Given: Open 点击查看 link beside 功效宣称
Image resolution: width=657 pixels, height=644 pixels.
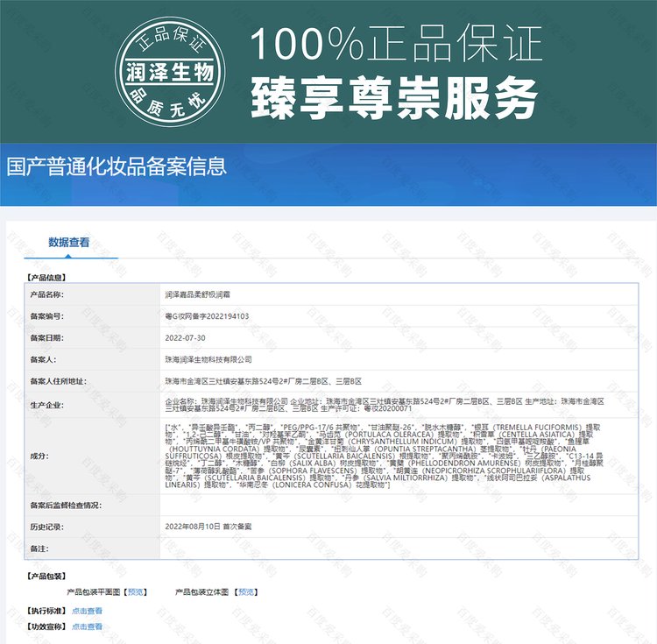Looking at the screenshot, I should (87, 626).
